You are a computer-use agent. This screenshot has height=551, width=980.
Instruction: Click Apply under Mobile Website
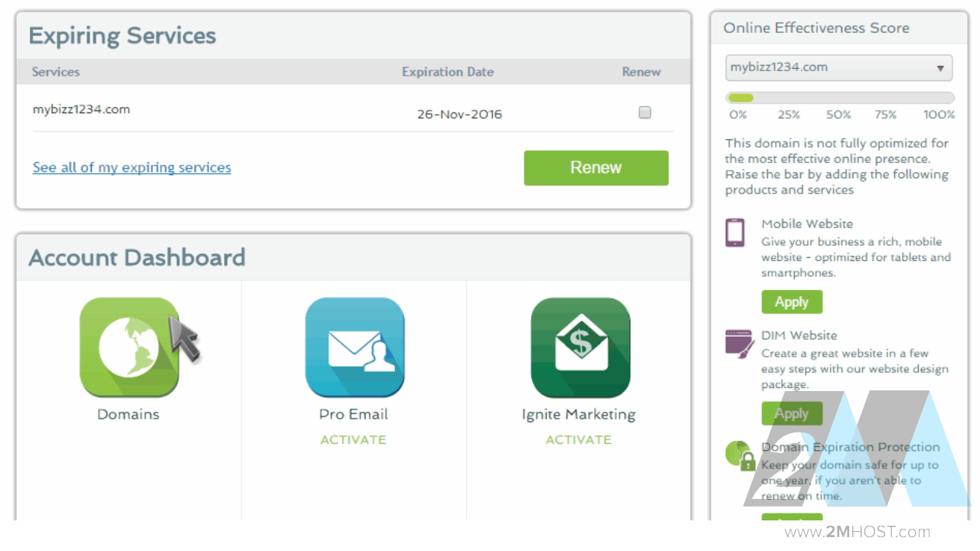click(x=792, y=302)
